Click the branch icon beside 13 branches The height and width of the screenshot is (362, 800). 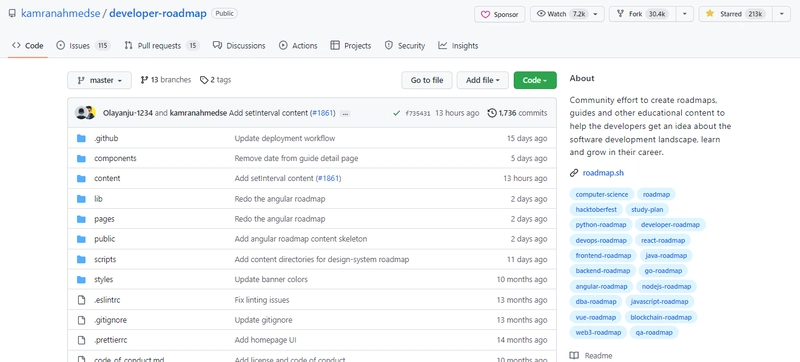click(144, 80)
